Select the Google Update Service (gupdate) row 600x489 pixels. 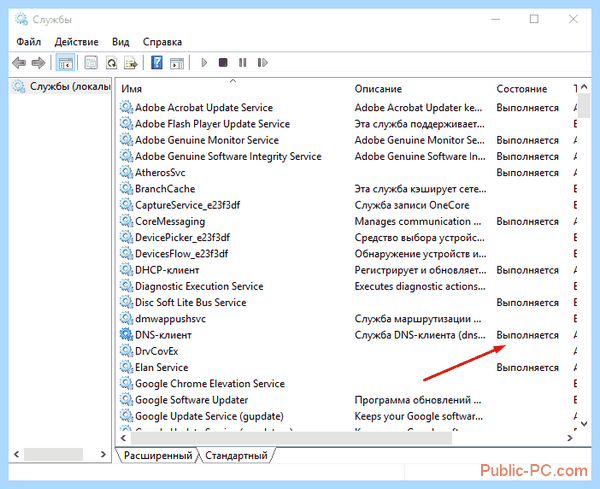pos(346,416)
